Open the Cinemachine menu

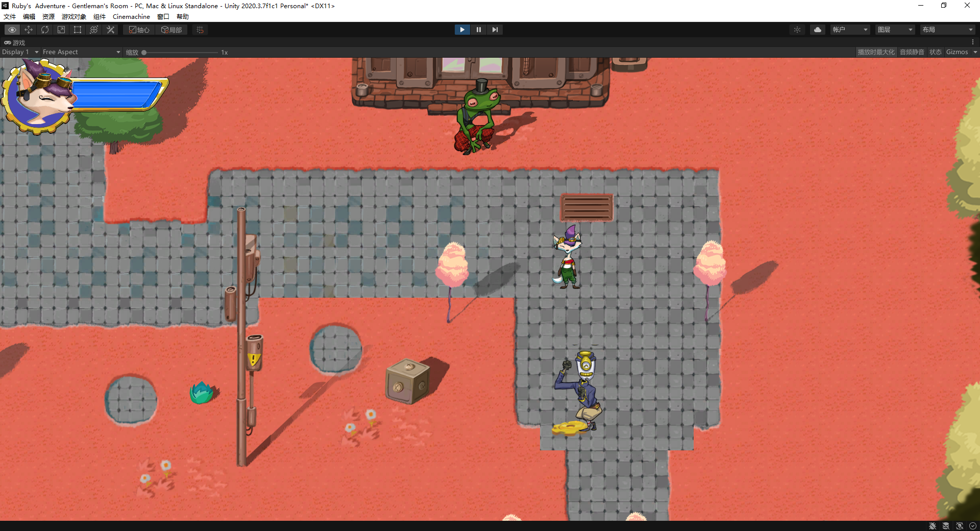click(131, 16)
